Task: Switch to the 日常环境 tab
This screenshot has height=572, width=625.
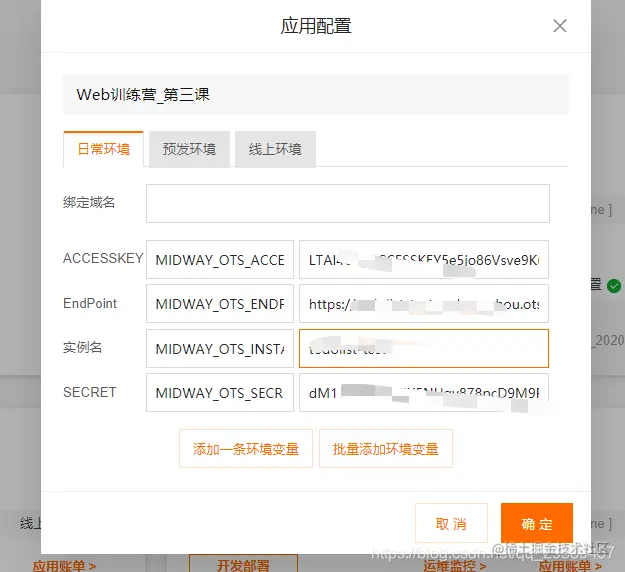Action: (x=103, y=149)
